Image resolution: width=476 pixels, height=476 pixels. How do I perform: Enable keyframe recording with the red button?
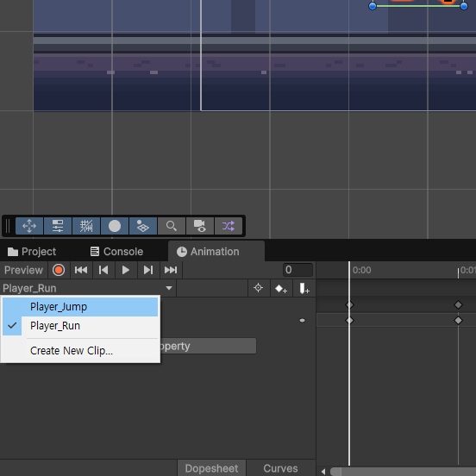pyautogui.click(x=59, y=270)
